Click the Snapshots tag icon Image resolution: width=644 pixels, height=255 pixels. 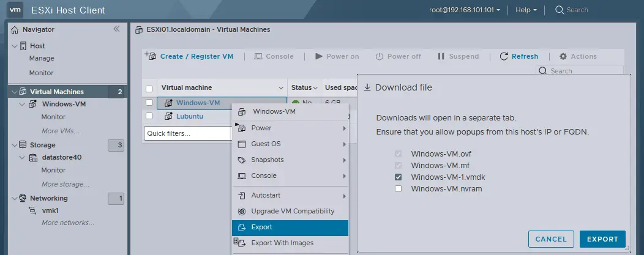(x=242, y=160)
